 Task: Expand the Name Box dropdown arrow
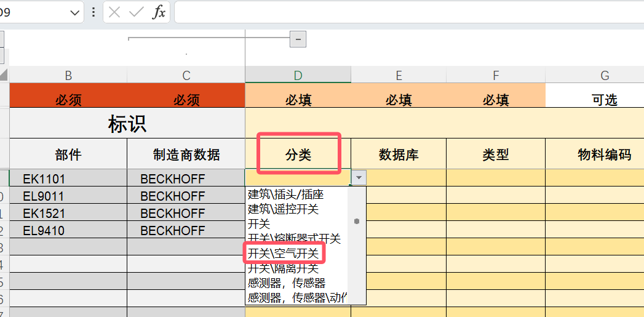(75, 12)
